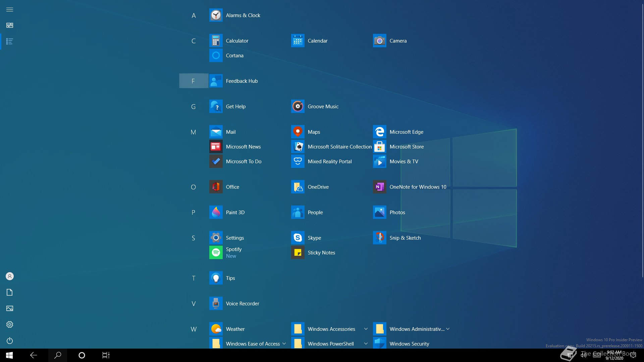
Task: Select the letter A group header
Action: 194,15
